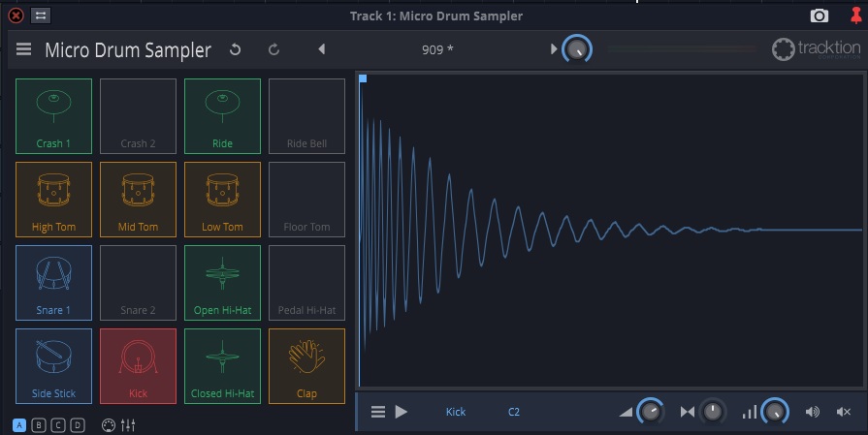Open the sample hamburger menu

tap(378, 412)
